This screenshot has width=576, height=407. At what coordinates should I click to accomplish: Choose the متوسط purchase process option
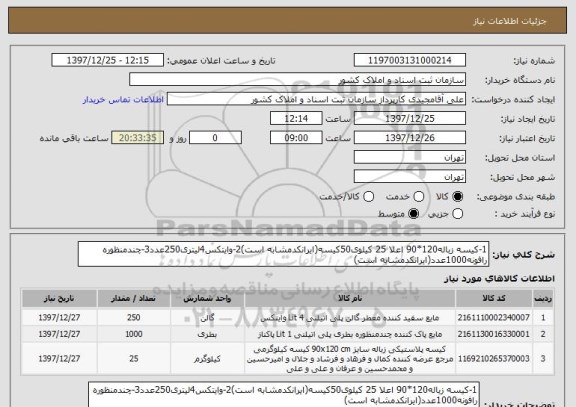[414, 213]
